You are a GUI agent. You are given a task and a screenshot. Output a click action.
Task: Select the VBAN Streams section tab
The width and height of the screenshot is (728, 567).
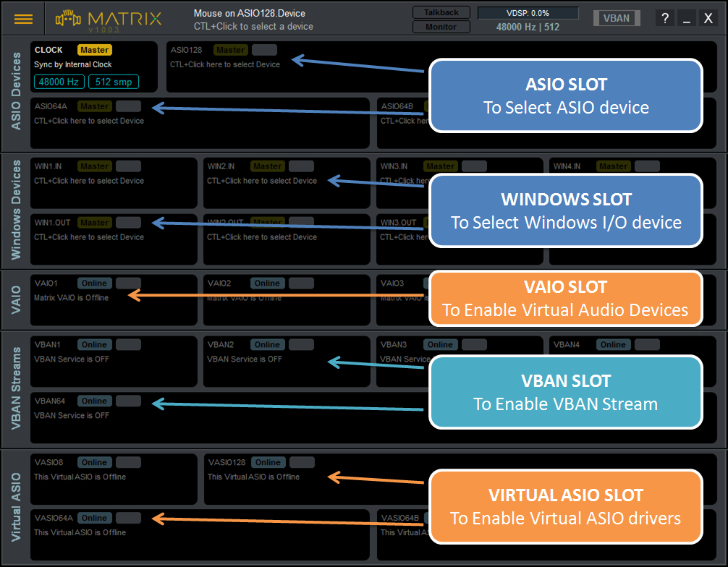(16, 388)
